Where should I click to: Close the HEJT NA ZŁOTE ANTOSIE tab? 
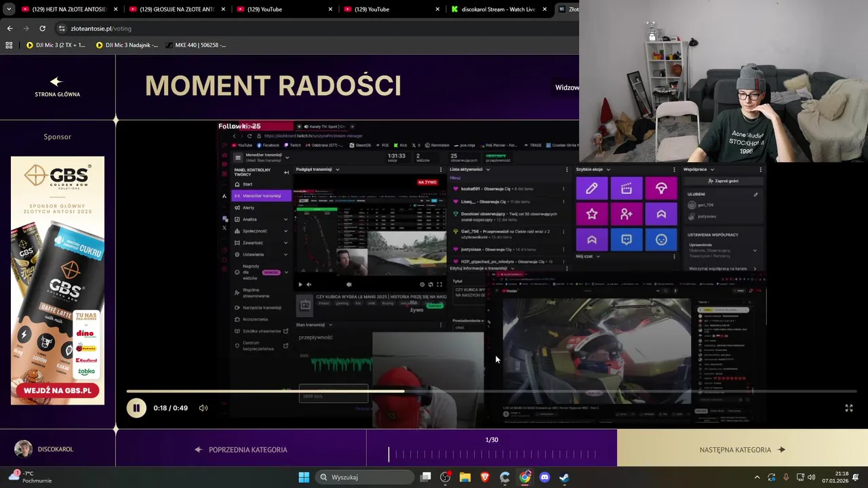click(116, 9)
